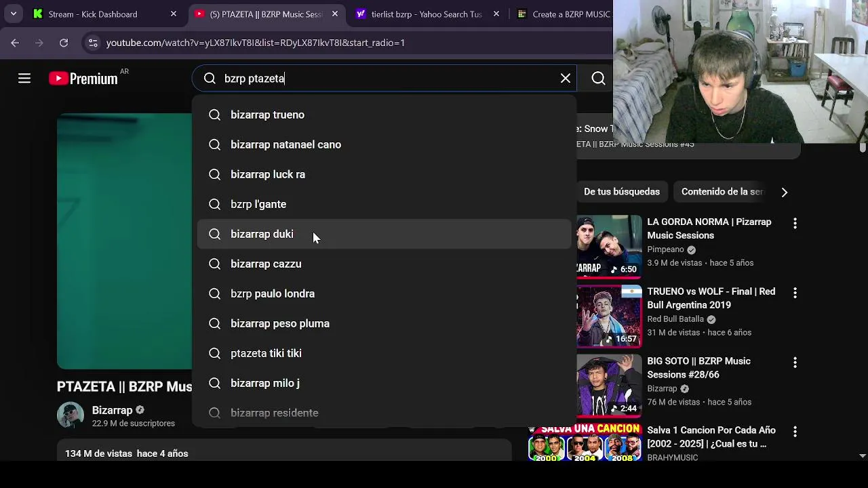Choose suggestion bzrp paulo londra
This screenshot has height=488, width=868.
(x=384, y=293)
